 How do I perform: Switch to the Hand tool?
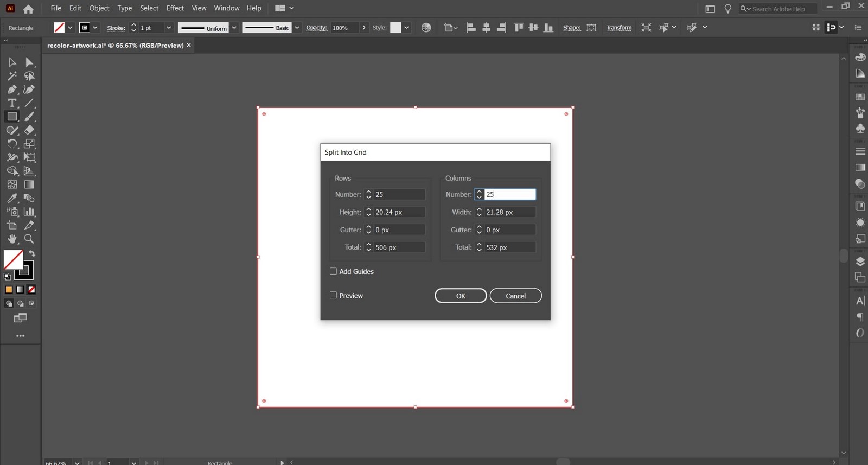tap(12, 239)
